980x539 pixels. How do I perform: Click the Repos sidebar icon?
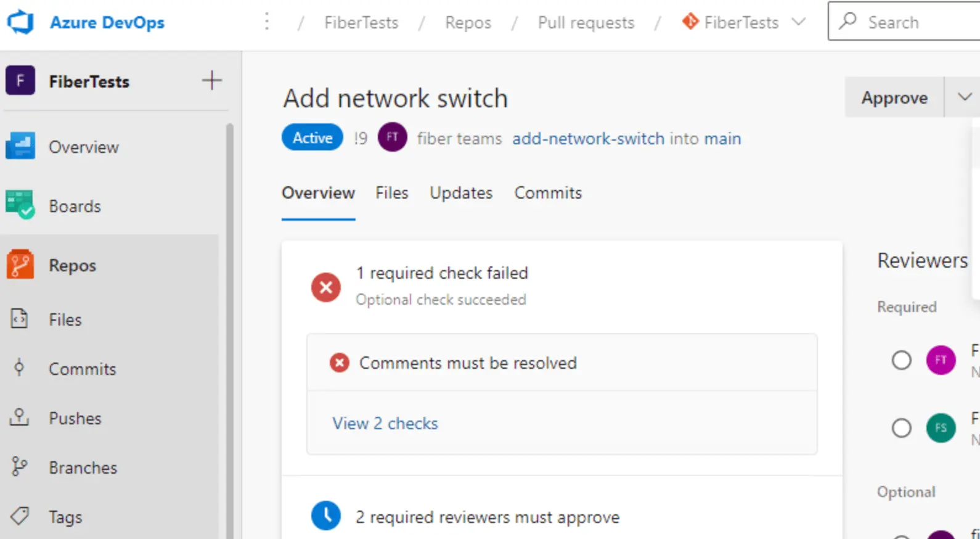(x=20, y=265)
